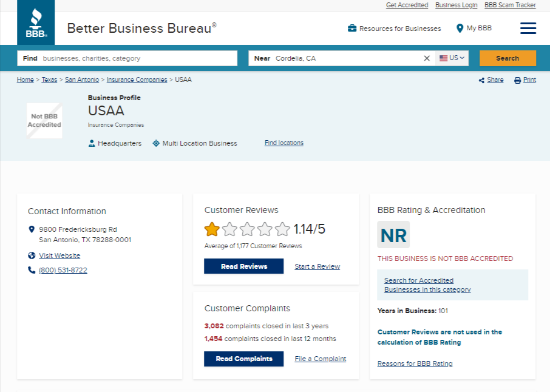This screenshot has width=550, height=392.
Task: Click the Share link text
Action: coord(495,80)
